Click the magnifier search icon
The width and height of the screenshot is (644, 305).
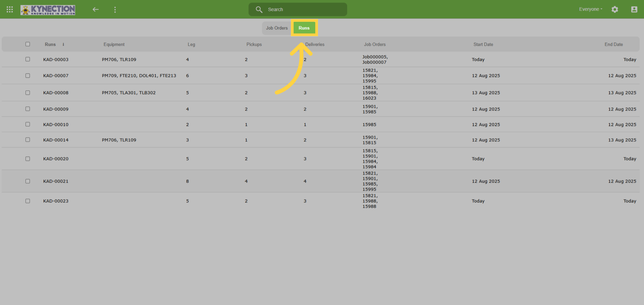[x=259, y=9]
